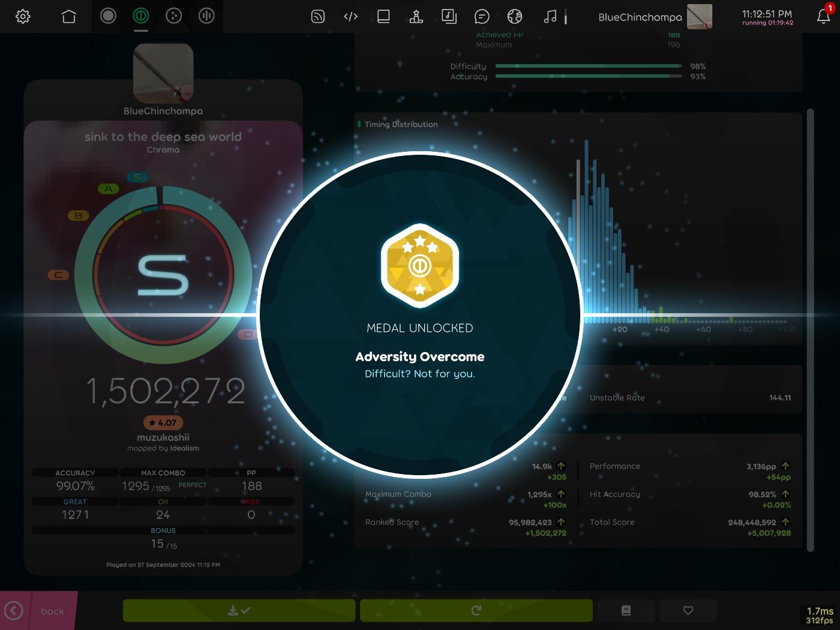Click the small S rank badge on the ring
The height and width of the screenshot is (630, 840).
coord(137,176)
